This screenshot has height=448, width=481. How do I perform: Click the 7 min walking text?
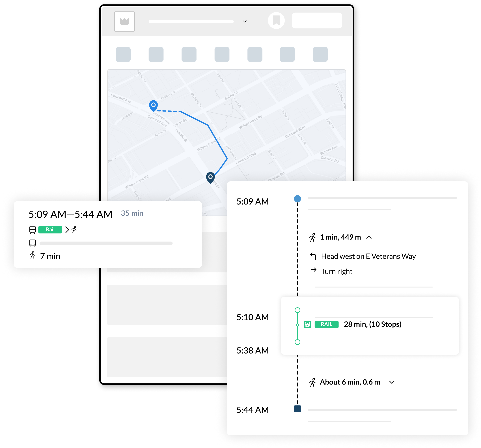(50, 256)
